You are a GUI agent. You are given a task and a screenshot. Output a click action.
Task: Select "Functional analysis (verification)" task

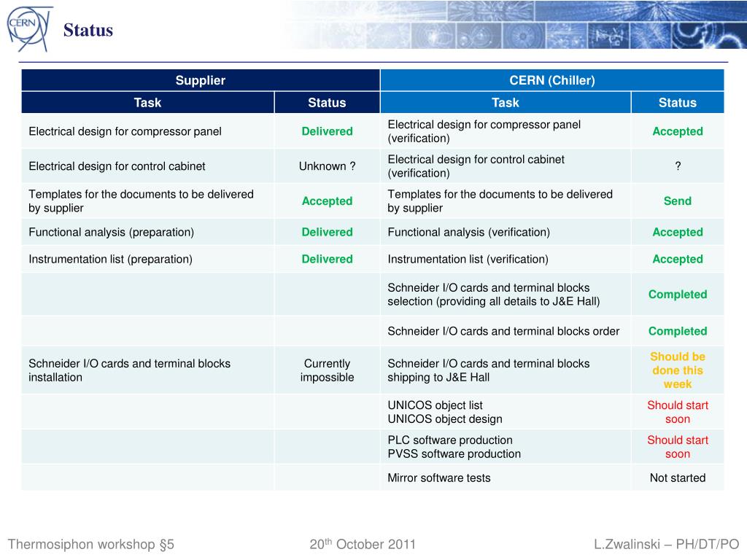pyautogui.click(x=469, y=233)
